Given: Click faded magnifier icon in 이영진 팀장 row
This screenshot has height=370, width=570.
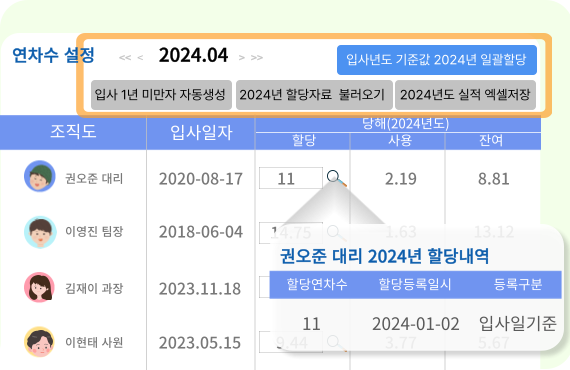Looking at the screenshot, I should tap(336, 233).
